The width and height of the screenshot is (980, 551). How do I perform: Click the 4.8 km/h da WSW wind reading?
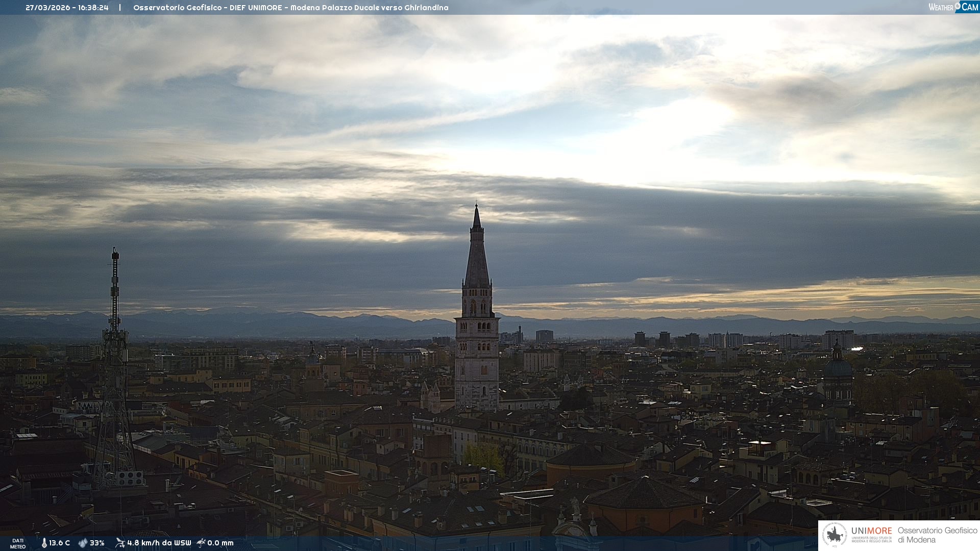point(159,543)
